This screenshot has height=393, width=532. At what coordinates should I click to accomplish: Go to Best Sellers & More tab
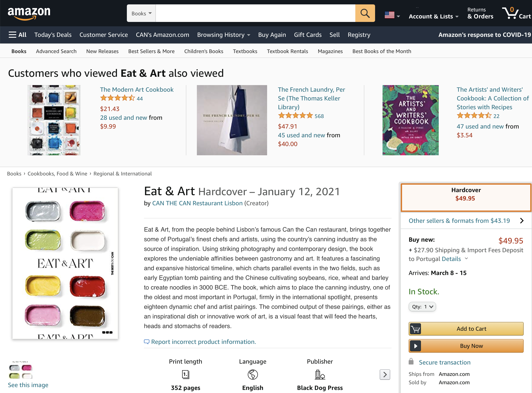coord(151,51)
